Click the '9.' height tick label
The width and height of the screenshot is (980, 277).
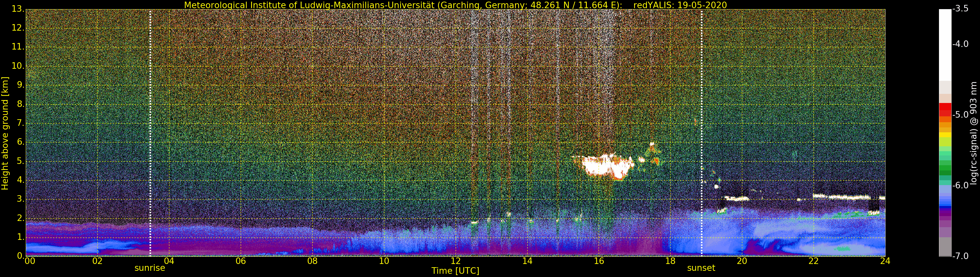click(x=21, y=85)
